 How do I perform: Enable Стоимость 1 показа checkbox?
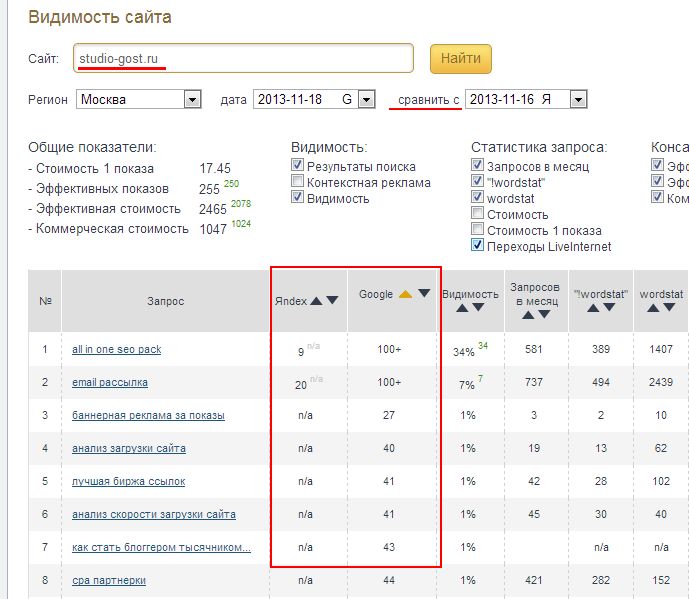478,230
